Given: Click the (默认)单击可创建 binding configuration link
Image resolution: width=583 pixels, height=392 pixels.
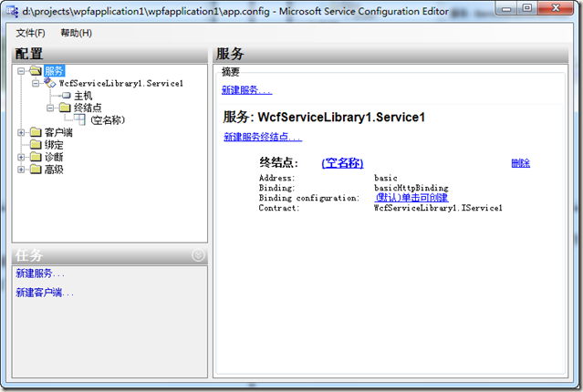Looking at the screenshot, I should tap(411, 197).
